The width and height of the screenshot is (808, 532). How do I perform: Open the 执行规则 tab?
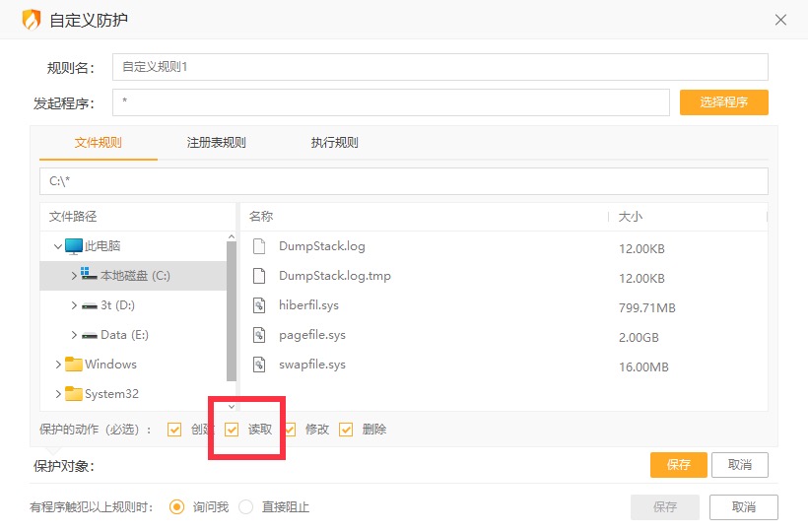tap(335, 143)
